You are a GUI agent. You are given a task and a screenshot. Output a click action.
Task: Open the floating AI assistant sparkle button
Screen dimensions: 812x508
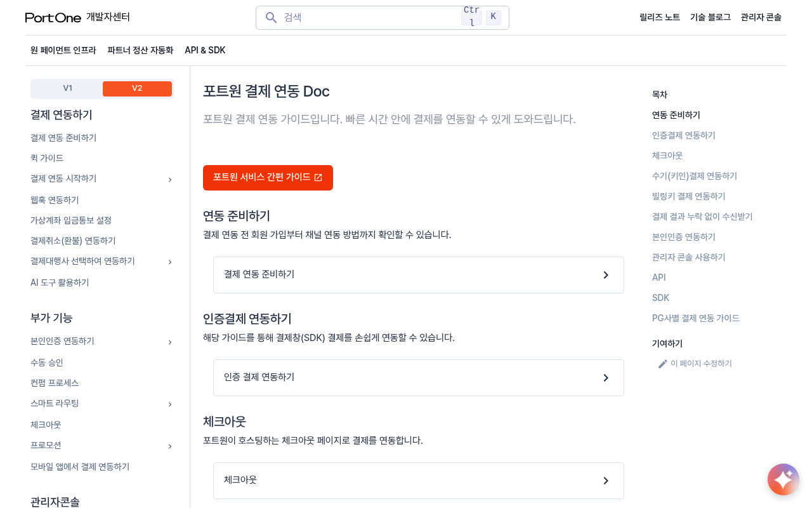click(783, 479)
